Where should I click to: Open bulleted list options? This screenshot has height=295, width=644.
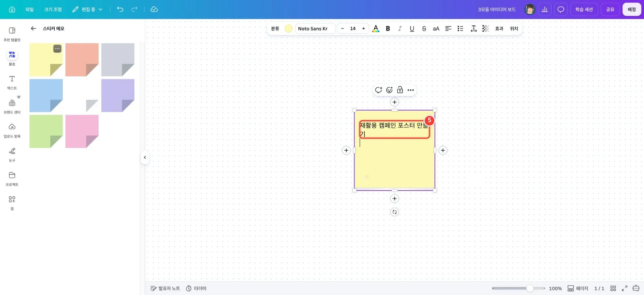[460, 29]
